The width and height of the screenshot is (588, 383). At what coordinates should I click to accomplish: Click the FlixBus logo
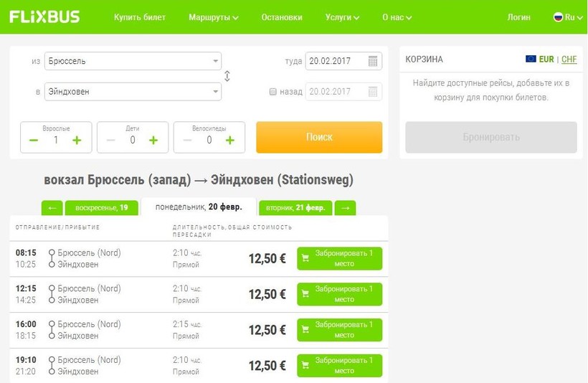coord(45,16)
